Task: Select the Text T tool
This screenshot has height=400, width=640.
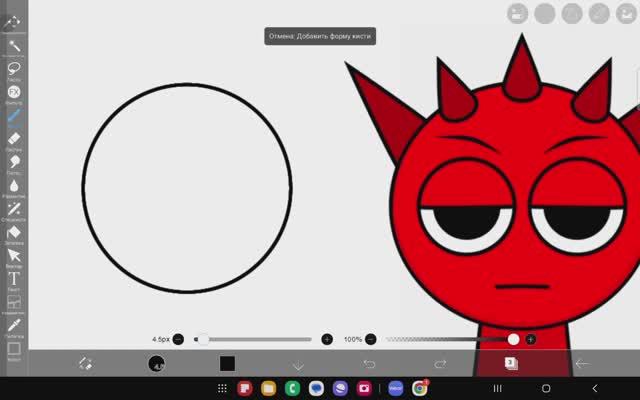Action: (14, 279)
